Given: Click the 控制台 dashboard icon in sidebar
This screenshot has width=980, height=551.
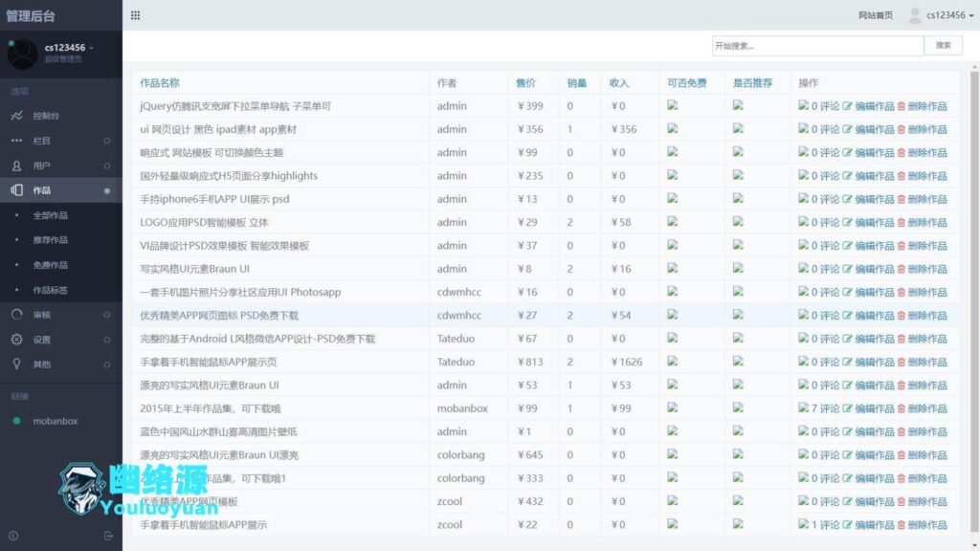Looking at the screenshot, I should point(17,116).
